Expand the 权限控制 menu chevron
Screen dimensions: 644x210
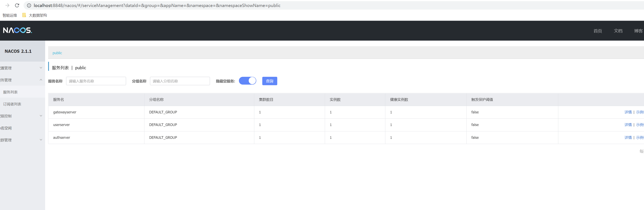tap(41, 116)
